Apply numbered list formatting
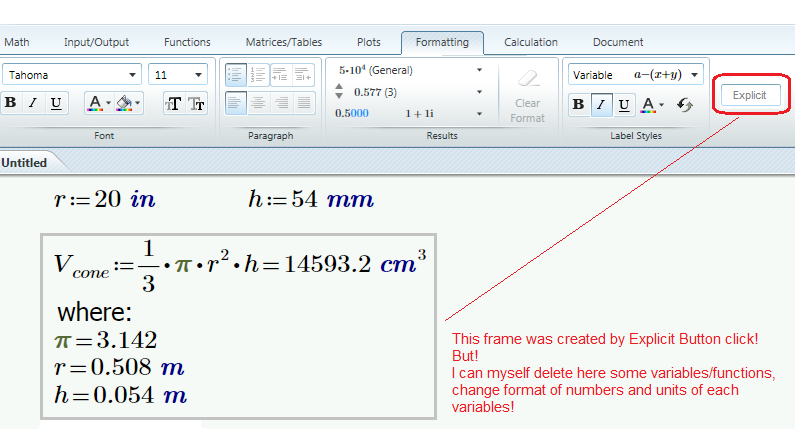This screenshot has height=438, width=795. coord(258,75)
